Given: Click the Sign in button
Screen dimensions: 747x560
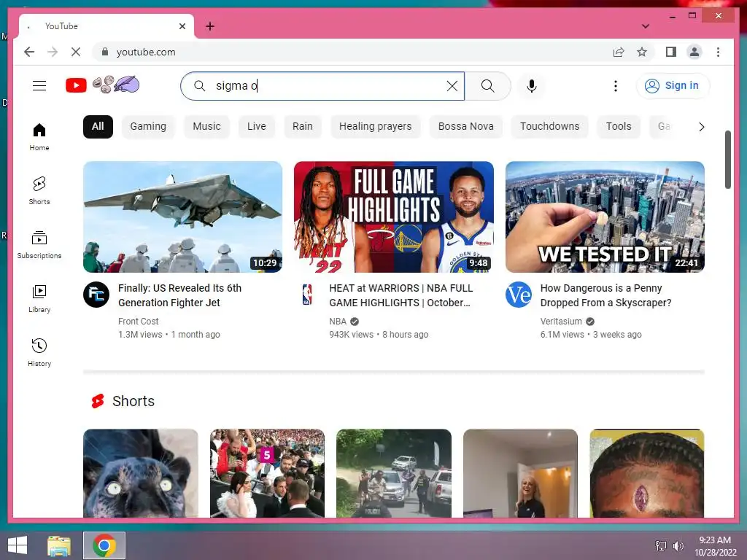Looking at the screenshot, I should (673, 86).
